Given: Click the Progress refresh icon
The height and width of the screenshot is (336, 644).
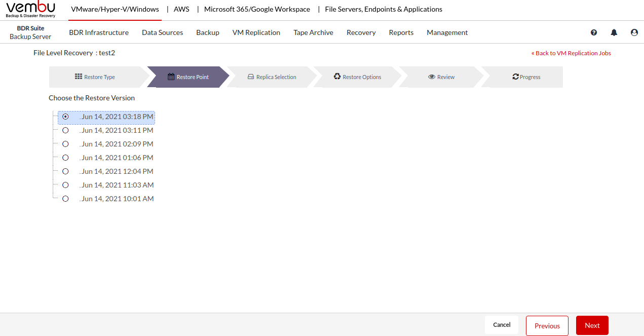Looking at the screenshot, I should coord(515,77).
